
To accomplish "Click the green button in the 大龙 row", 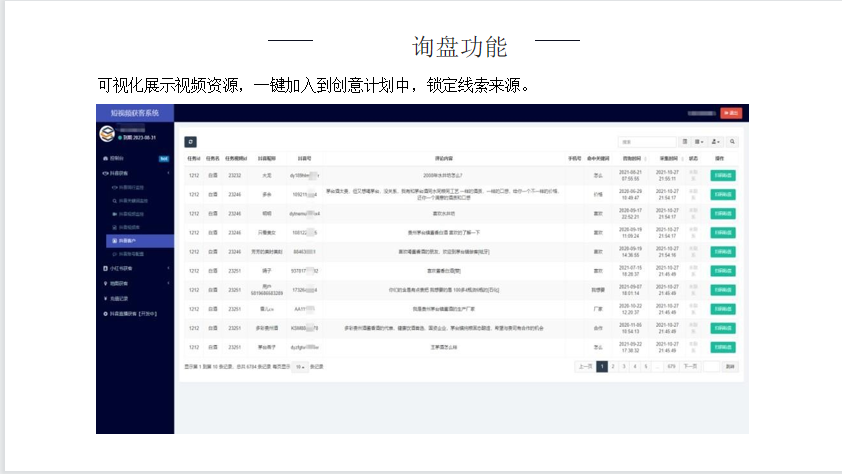I will [x=723, y=176].
